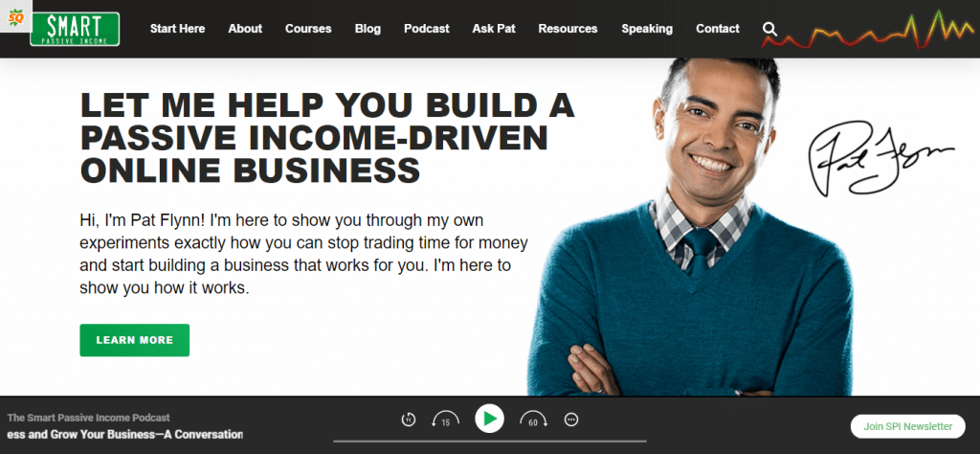The height and width of the screenshot is (454, 980).
Task: Visit the Blog section
Action: tap(367, 29)
